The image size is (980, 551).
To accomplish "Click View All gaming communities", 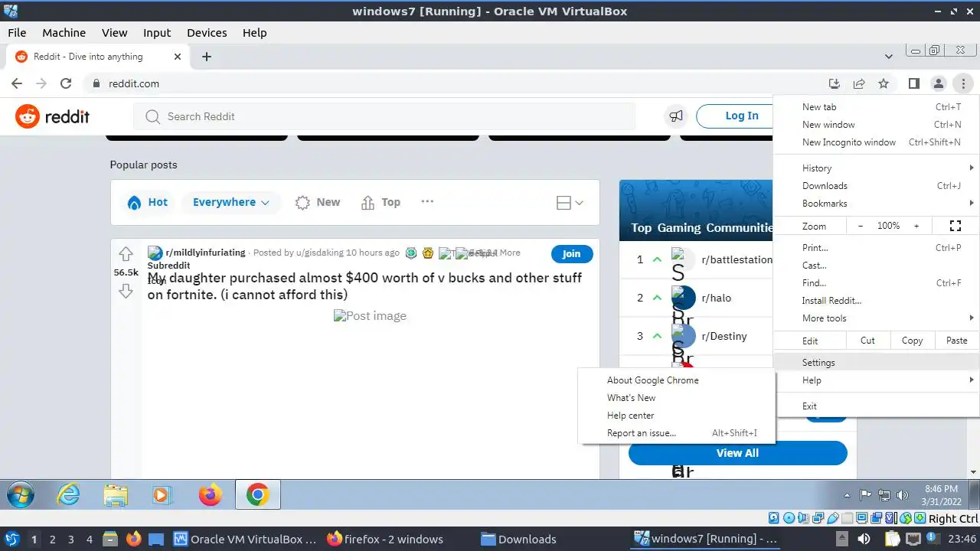I will (737, 453).
